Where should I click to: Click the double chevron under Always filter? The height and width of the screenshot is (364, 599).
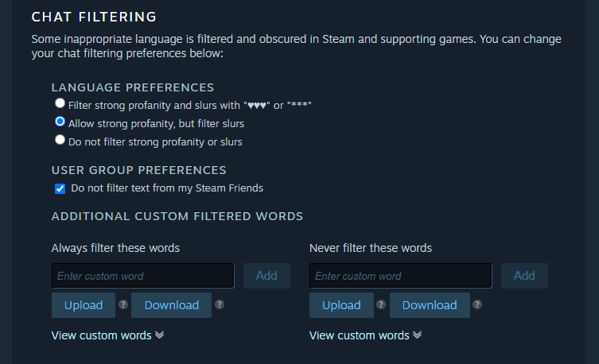click(160, 335)
